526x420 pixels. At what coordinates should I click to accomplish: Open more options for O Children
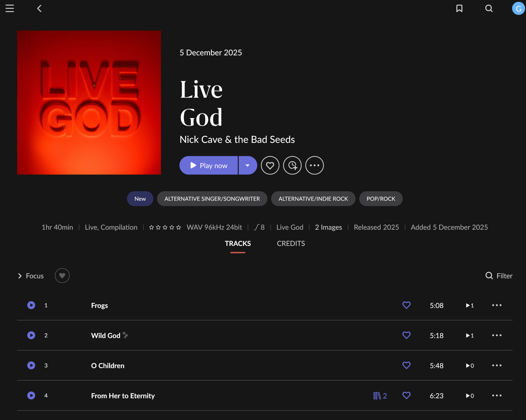tap(496, 365)
